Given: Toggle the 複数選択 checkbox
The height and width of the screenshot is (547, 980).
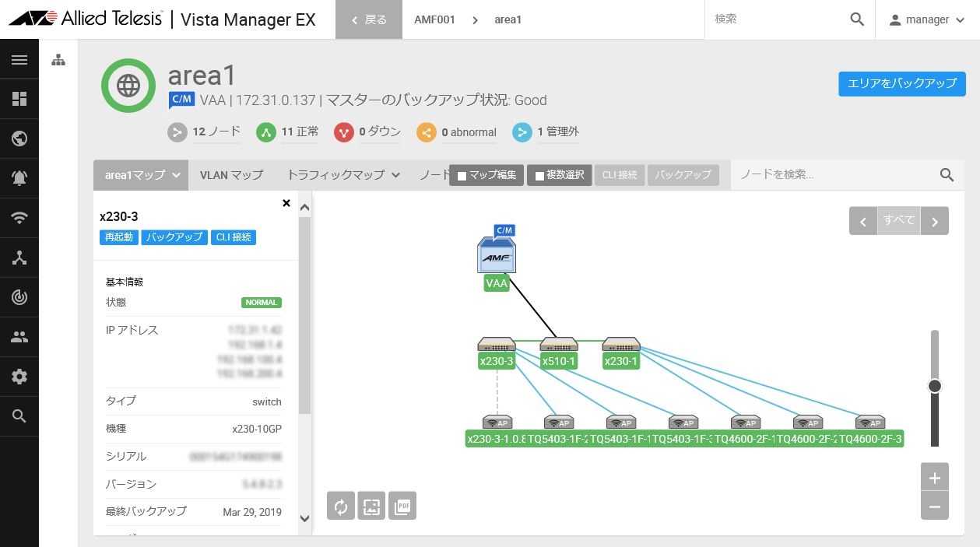Looking at the screenshot, I should pyautogui.click(x=539, y=176).
